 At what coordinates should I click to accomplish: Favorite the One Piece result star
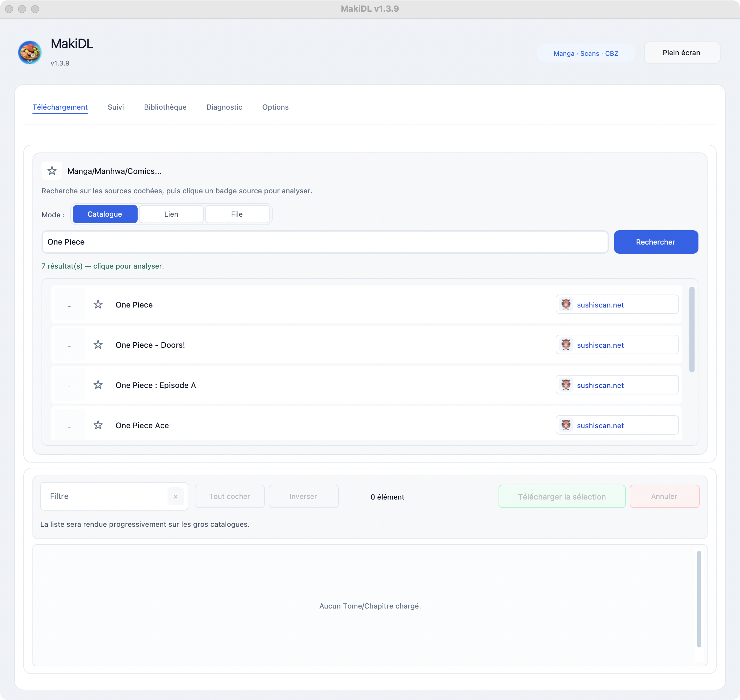pyautogui.click(x=98, y=305)
